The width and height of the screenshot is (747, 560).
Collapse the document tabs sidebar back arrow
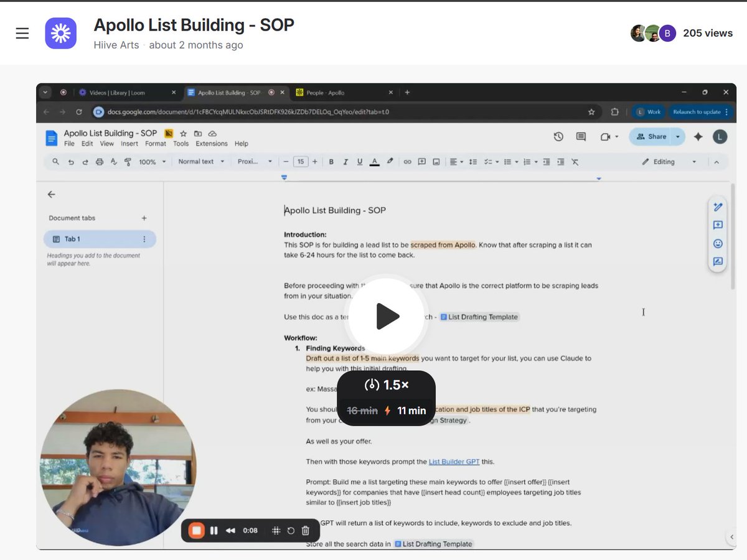click(52, 194)
